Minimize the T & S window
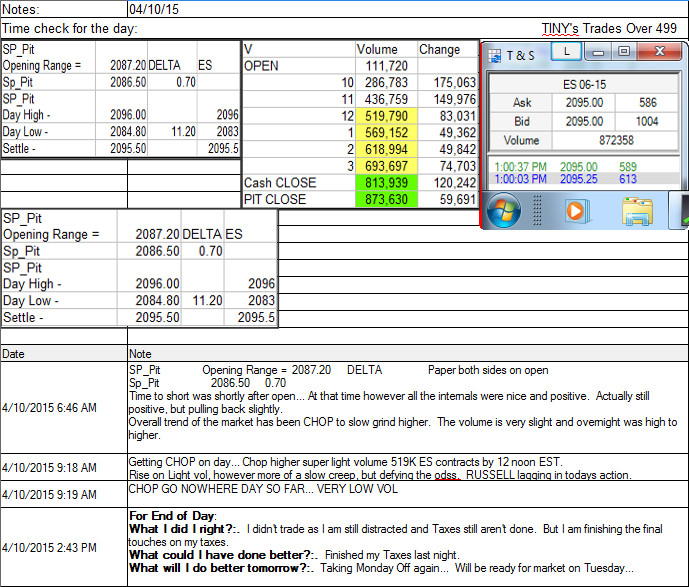689x587 pixels. pos(598,52)
